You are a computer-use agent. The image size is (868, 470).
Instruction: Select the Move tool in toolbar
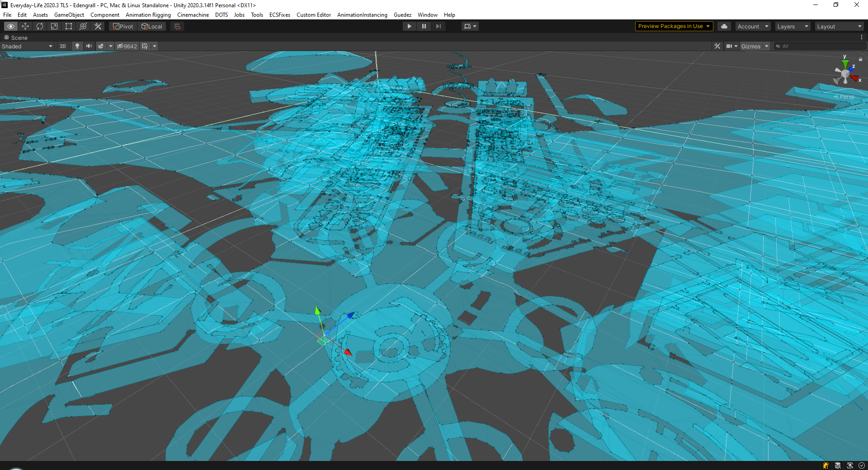click(25, 26)
